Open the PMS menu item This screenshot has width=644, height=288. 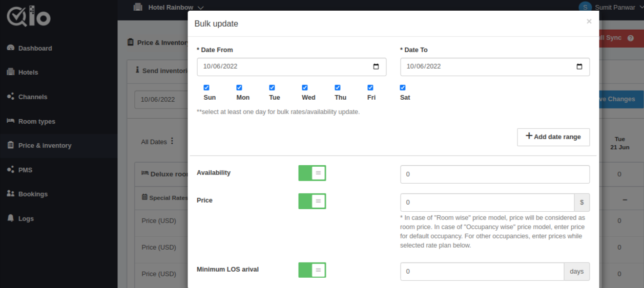pyautogui.click(x=58, y=170)
